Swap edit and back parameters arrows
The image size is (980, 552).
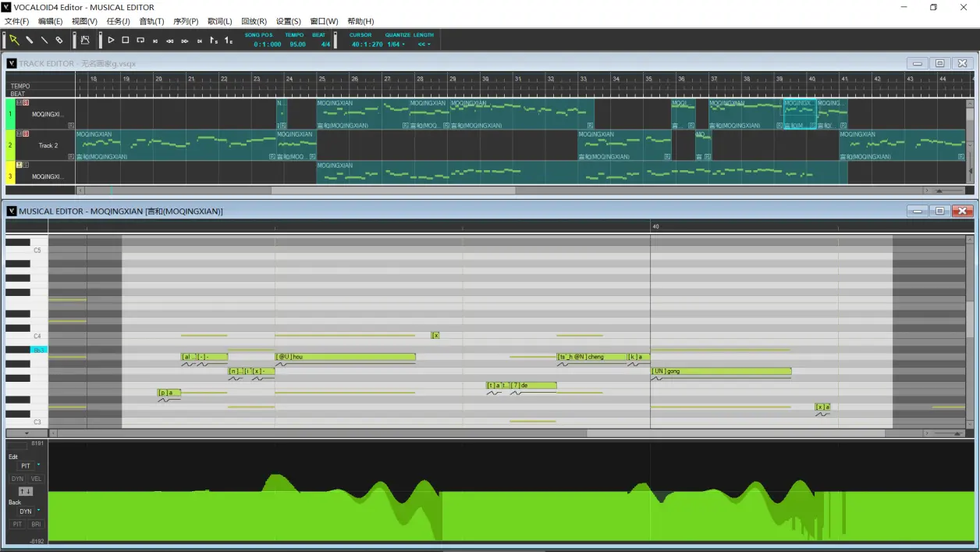(26, 491)
